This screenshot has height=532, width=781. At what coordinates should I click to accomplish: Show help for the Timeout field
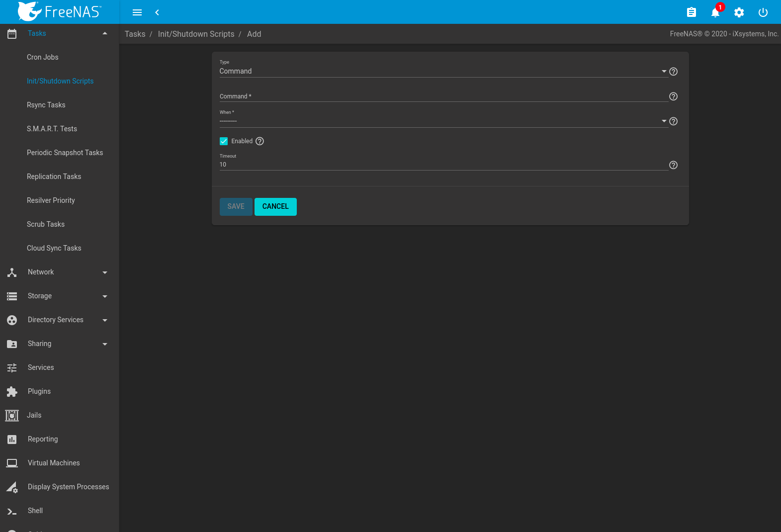pos(673,165)
